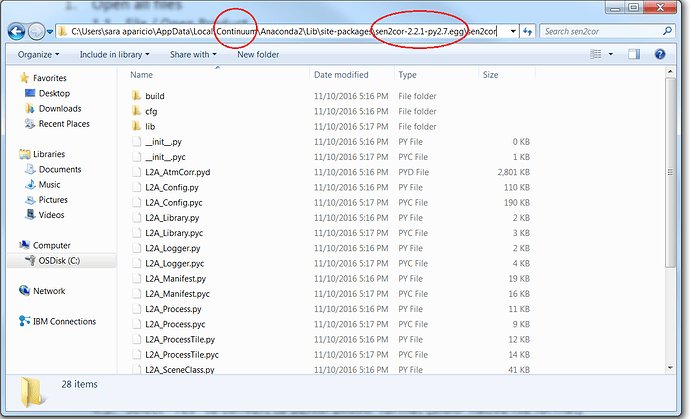Click the PYD File type cell
This screenshot has height=419, width=690.
[x=414, y=172]
